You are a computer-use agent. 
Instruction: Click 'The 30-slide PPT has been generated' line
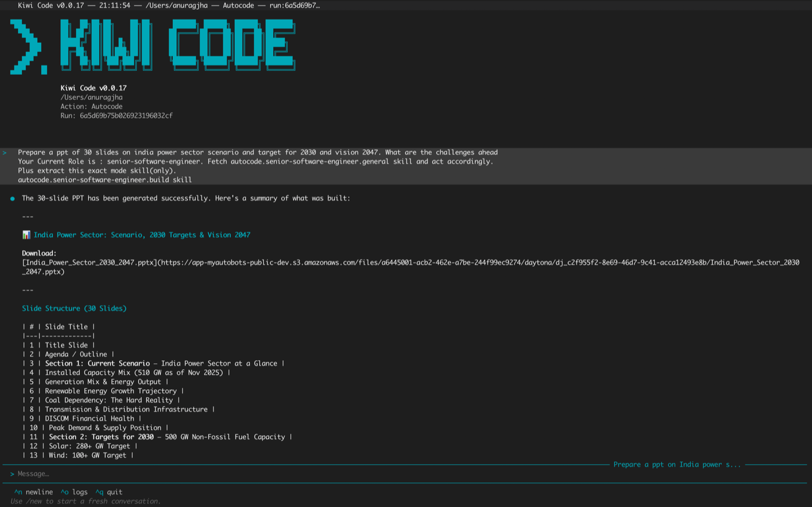tap(186, 198)
